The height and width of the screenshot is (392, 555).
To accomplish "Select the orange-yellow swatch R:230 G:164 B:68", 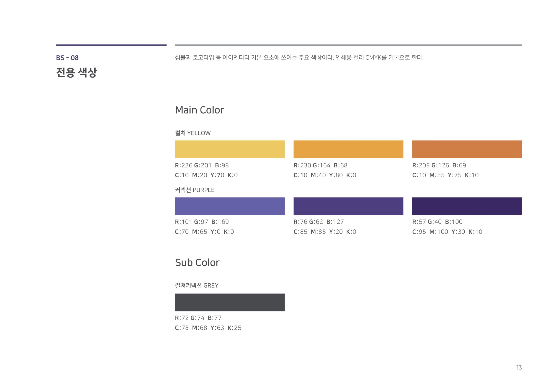I will click(x=348, y=149).
